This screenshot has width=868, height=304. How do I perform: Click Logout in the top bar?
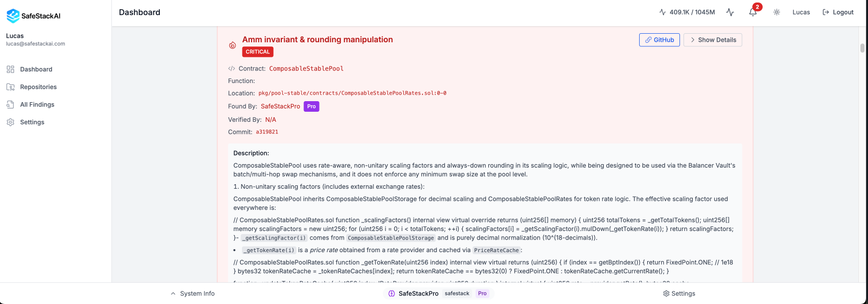pos(838,12)
